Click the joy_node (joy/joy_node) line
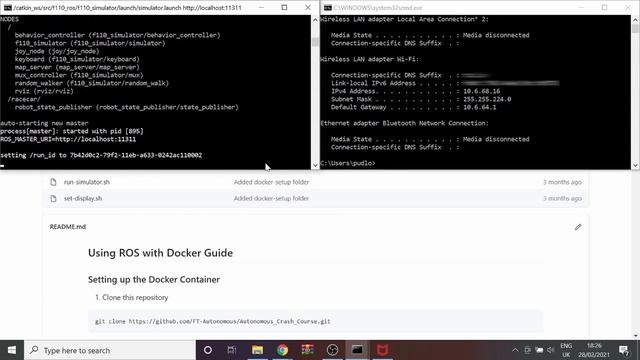This screenshot has height=360, width=640. [x=57, y=51]
